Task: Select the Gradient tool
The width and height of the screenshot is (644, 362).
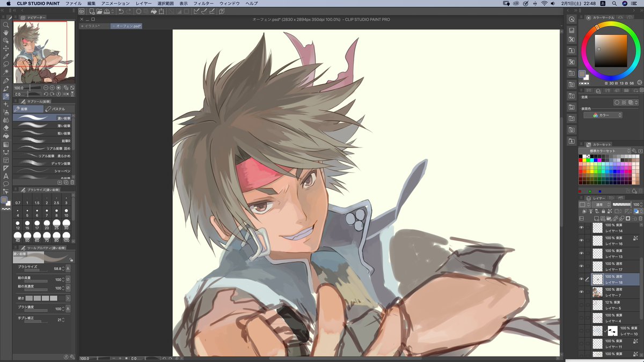Action: pos(6,144)
